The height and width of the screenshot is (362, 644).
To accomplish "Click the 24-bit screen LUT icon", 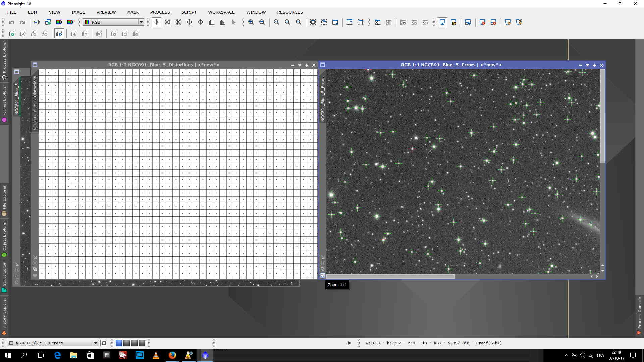I will click(453, 22).
